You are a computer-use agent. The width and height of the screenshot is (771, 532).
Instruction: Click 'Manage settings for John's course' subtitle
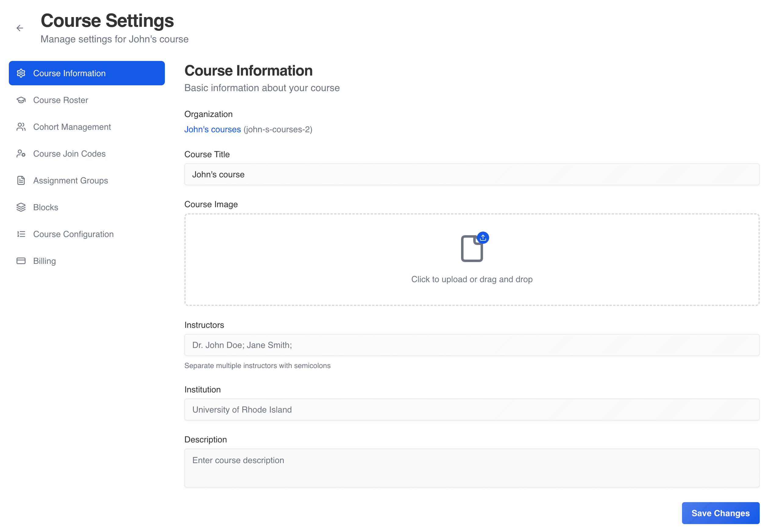114,39
